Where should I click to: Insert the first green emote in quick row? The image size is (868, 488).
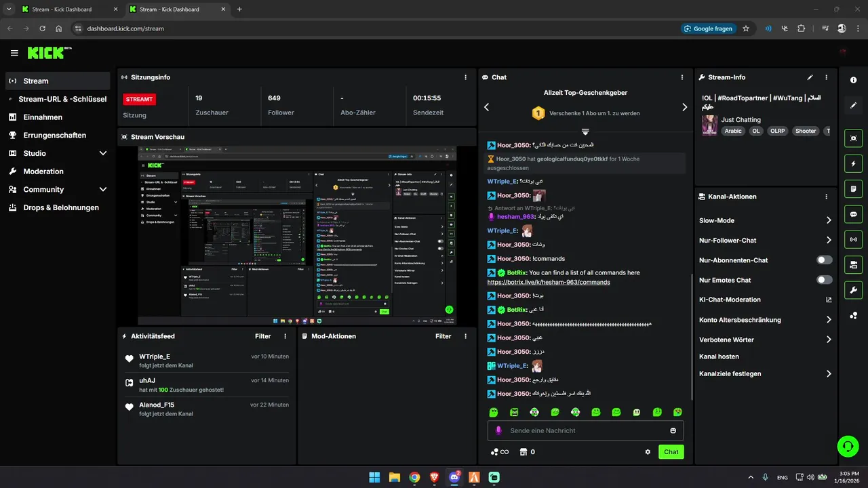point(494,412)
